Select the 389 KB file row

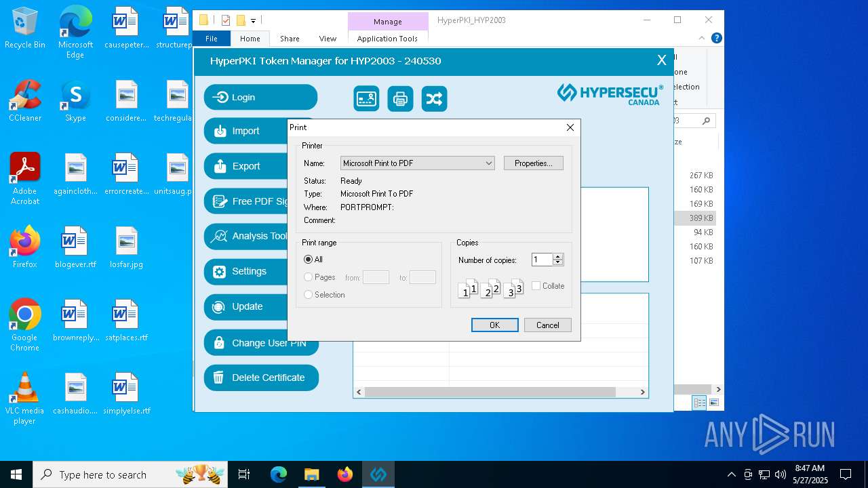pos(695,218)
